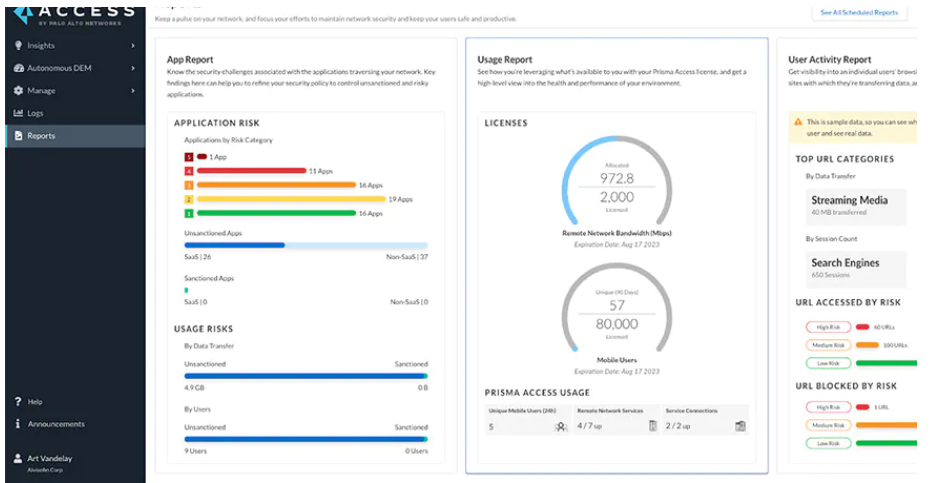Click the SaaS | 26 label

pos(198,257)
